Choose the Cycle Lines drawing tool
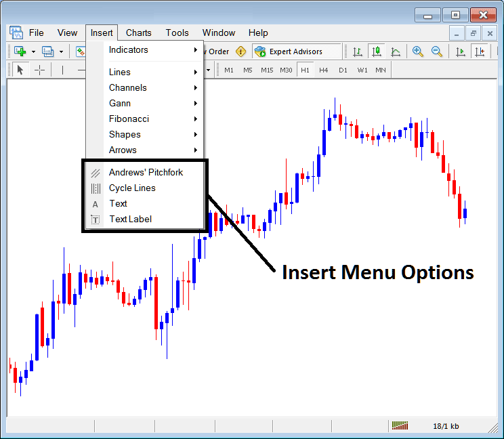 tap(132, 188)
